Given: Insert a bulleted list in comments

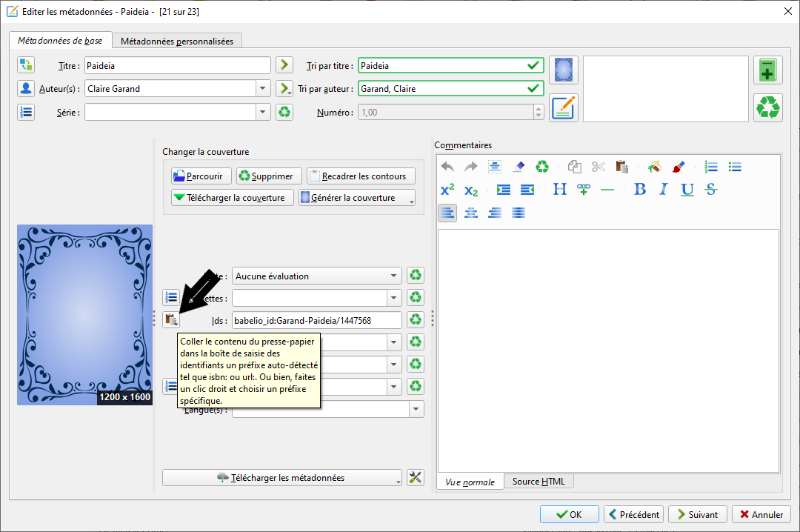Looking at the screenshot, I should (x=735, y=167).
